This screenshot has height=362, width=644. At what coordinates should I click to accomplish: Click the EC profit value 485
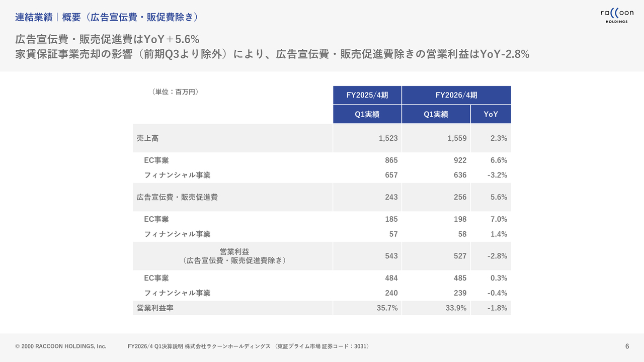point(460,278)
